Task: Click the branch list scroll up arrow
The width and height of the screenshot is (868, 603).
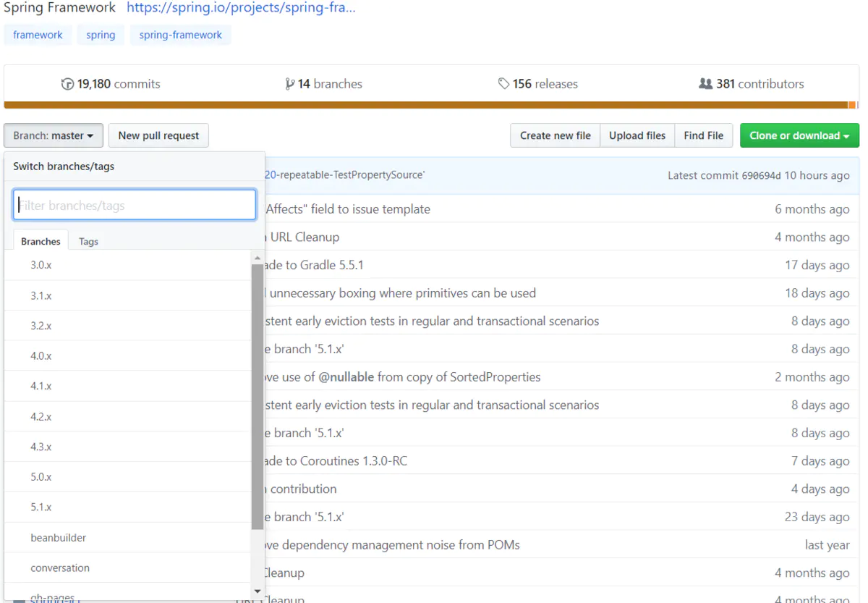Action: pyautogui.click(x=258, y=257)
